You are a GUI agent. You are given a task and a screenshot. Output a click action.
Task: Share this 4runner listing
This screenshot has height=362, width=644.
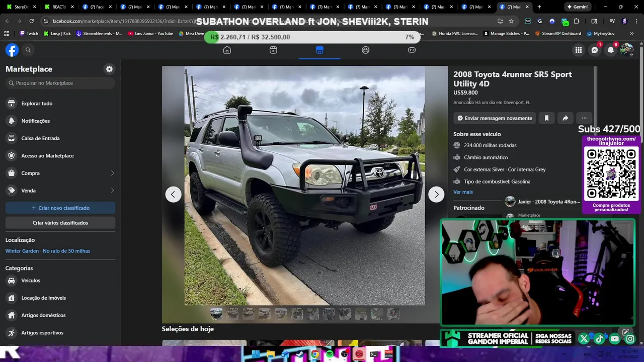(x=566, y=118)
